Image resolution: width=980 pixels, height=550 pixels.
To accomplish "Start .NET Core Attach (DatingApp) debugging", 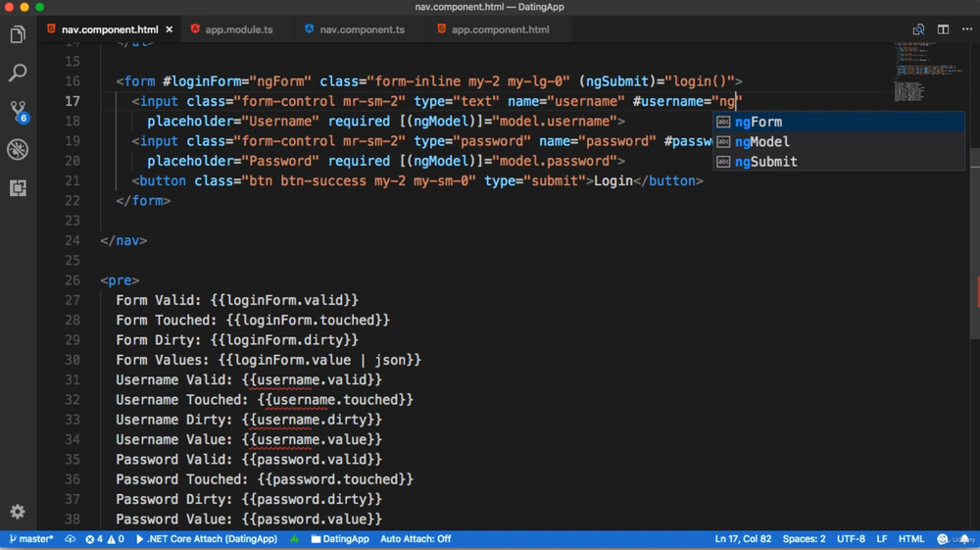I will (x=206, y=539).
